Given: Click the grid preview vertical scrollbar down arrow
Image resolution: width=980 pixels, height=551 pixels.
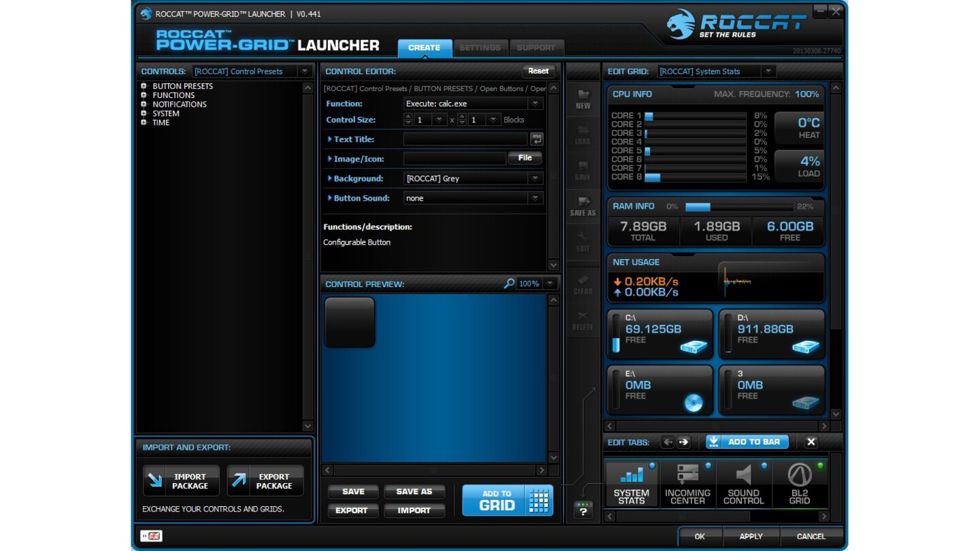Looking at the screenshot, I should [x=836, y=414].
